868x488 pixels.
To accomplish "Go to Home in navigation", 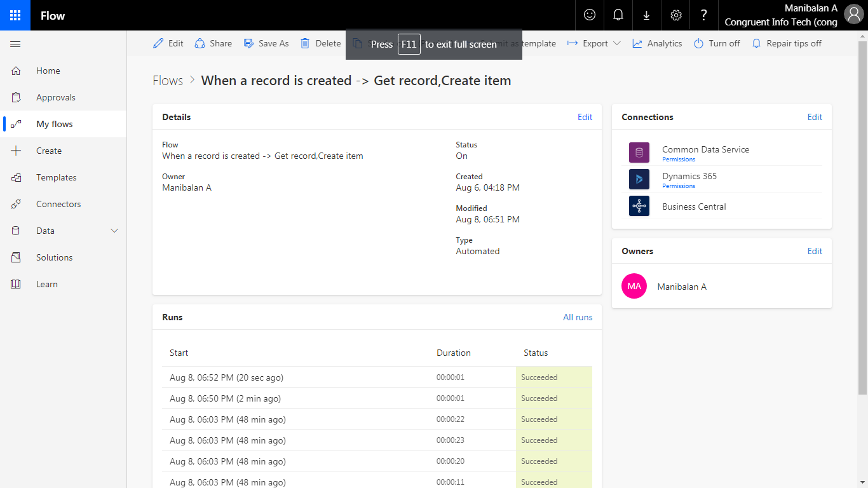I will (x=48, y=71).
